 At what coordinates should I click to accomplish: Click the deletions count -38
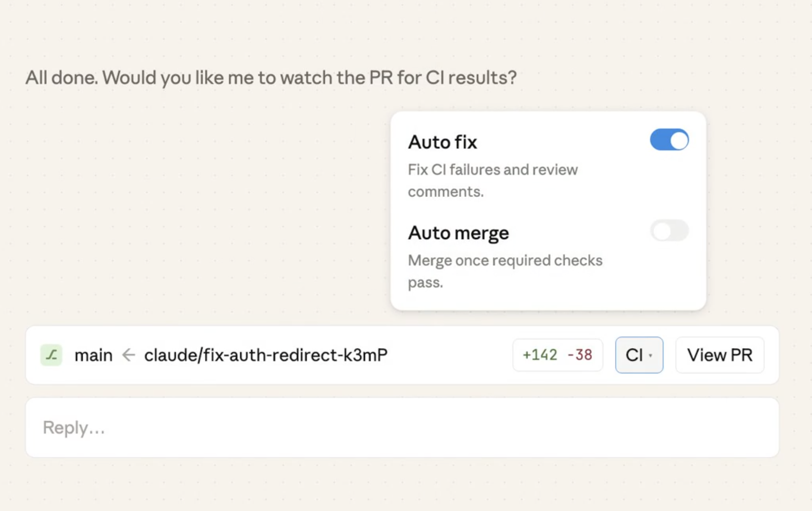click(x=579, y=355)
